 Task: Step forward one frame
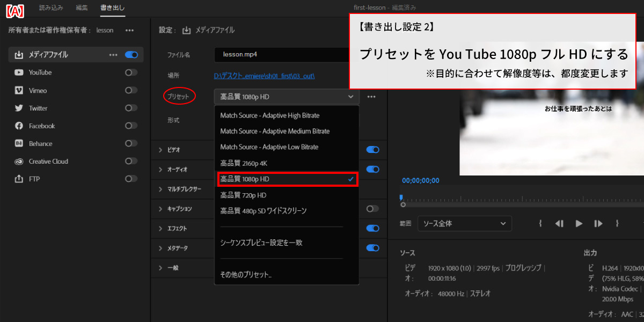(x=598, y=224)
